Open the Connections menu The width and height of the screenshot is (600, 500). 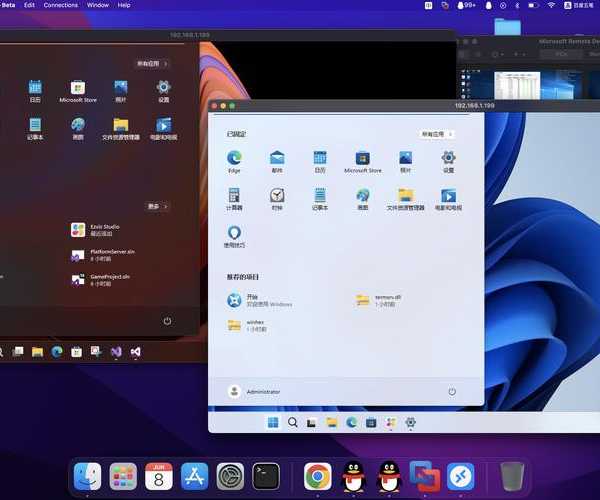(60, 5)
